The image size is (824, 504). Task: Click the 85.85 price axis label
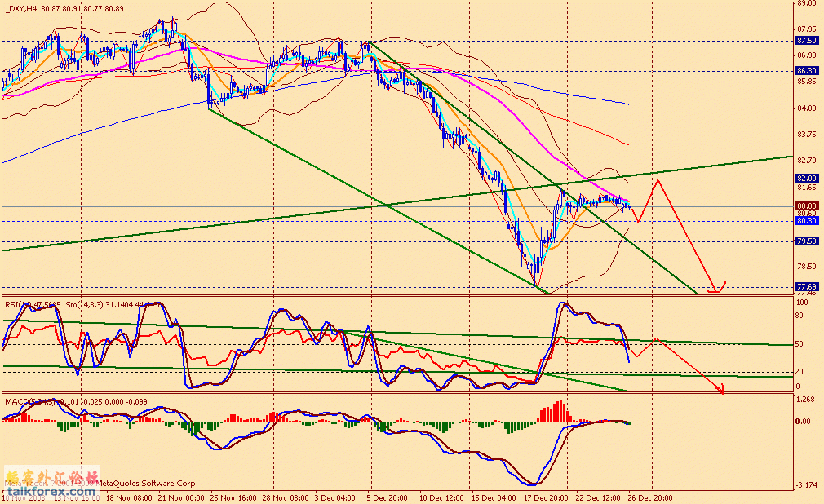807,82
